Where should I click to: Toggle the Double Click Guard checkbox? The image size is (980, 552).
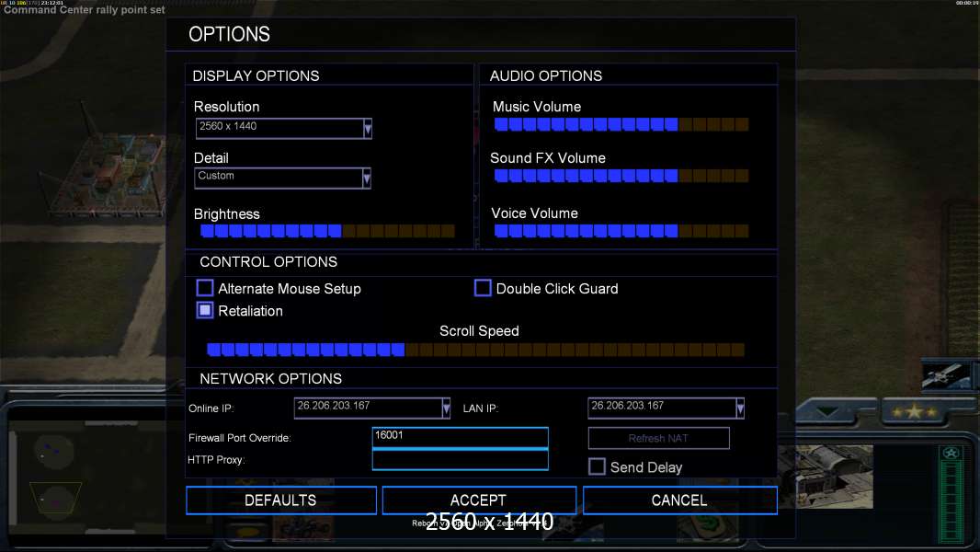[483, 289]
